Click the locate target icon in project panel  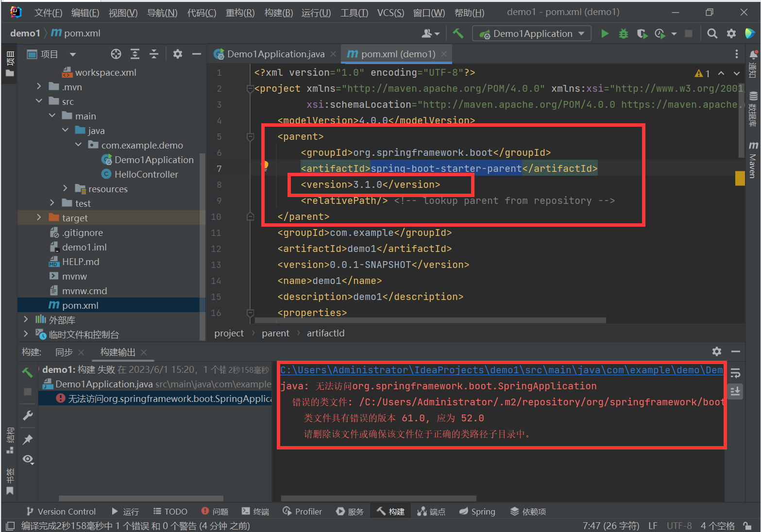click(x=116, y=54)
